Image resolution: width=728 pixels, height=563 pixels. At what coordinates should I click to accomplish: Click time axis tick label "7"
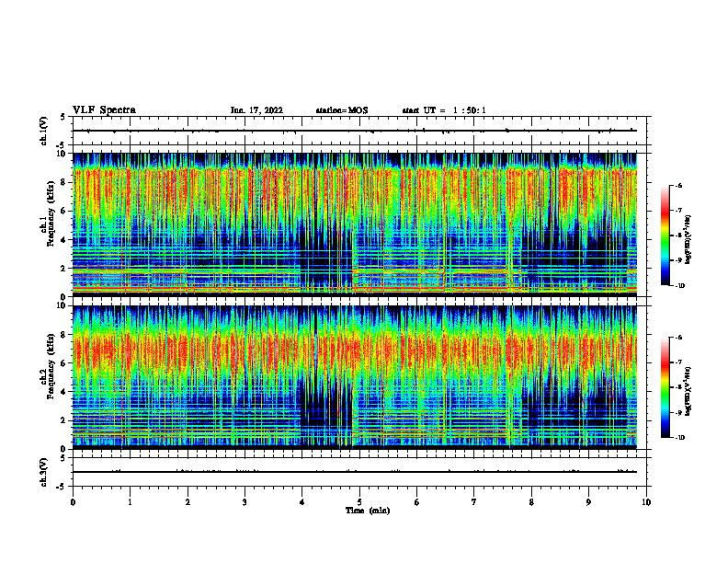(474, 502)
